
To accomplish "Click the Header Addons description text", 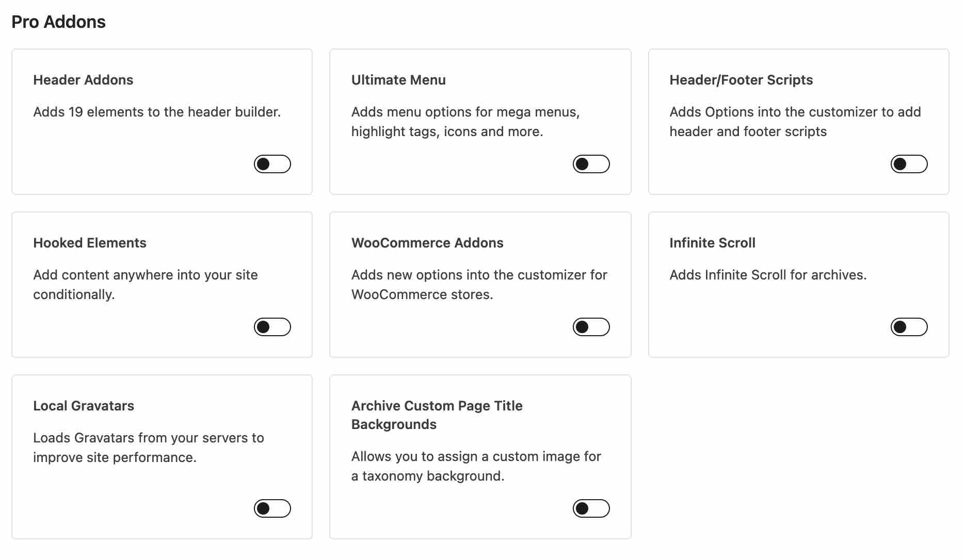I will point(157,112).
